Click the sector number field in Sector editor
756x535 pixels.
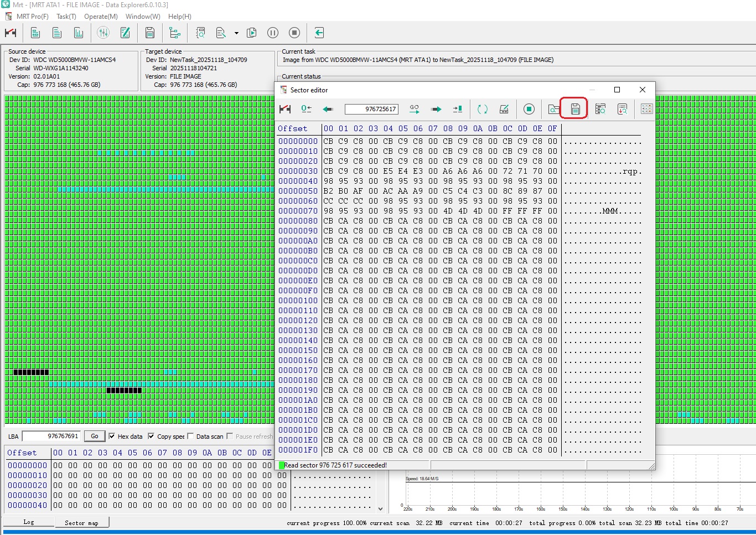(371, 109)
